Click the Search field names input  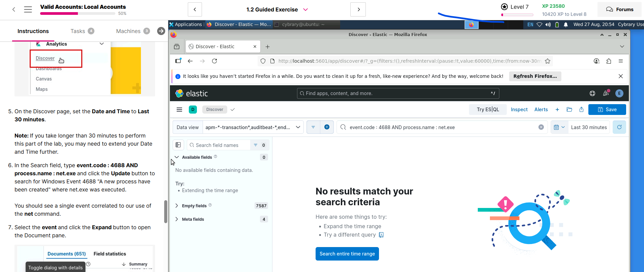tap(219, 145)
